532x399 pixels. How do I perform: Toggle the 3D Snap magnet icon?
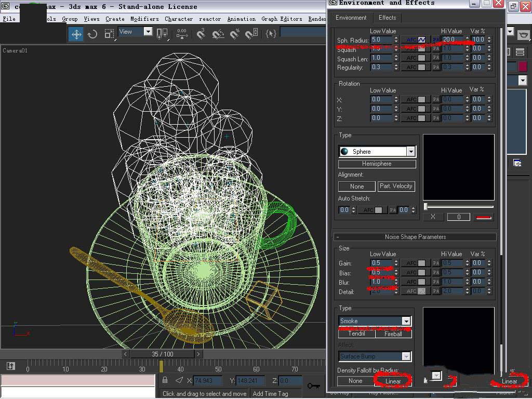pos(201,34)
